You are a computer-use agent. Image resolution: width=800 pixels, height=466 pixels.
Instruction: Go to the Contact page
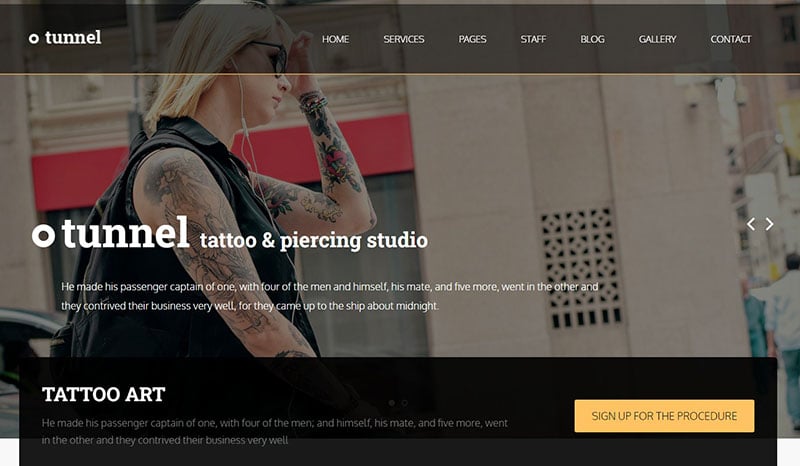731,39
